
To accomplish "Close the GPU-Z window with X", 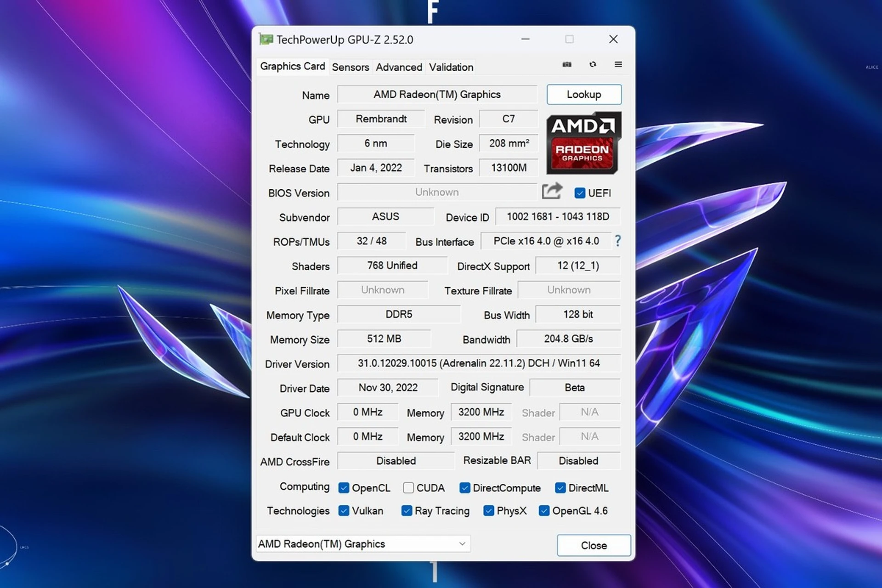I will [x=613, y=40].
